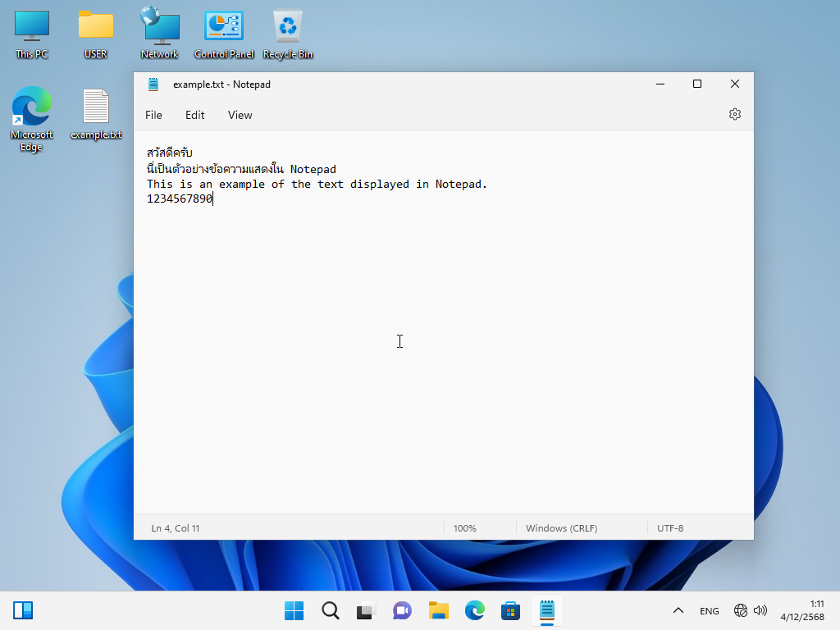Expand hidden system tray icons chevron

pyautogui.click(x=678, y=610)
